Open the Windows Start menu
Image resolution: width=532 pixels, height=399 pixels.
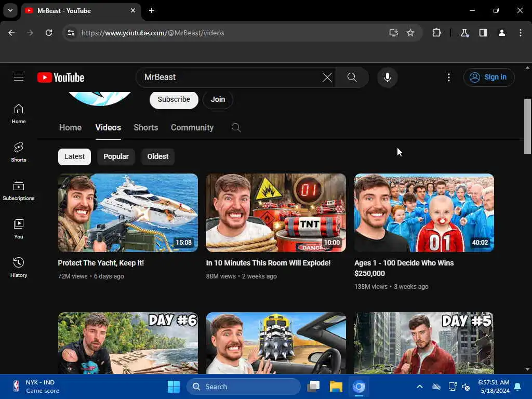tap(174, 387)
